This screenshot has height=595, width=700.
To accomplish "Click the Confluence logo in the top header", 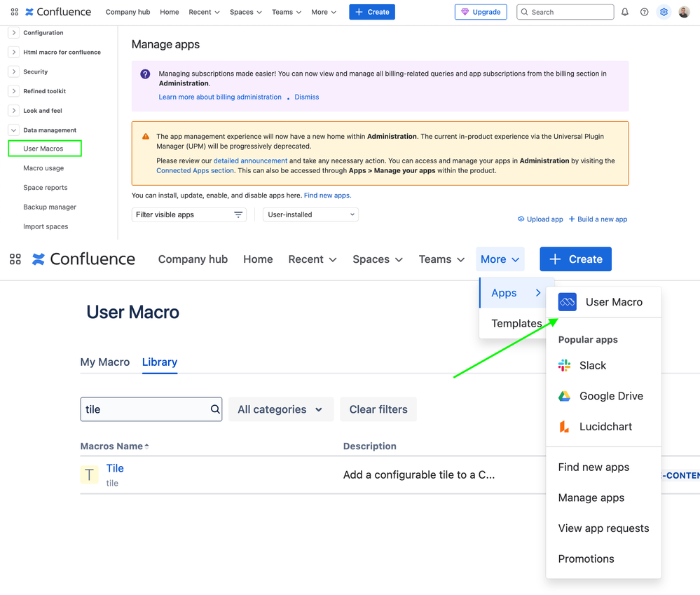I will [58, 12].
